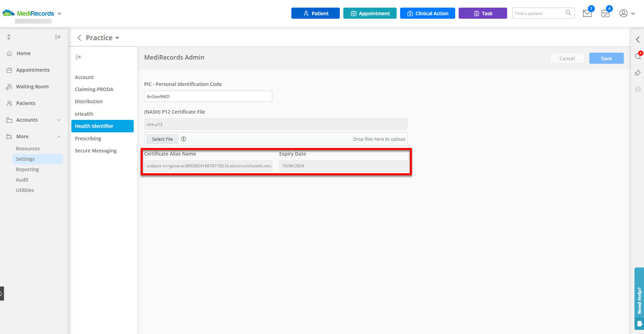Click the Home house icon
644x334 pixels.
(9, 53)
